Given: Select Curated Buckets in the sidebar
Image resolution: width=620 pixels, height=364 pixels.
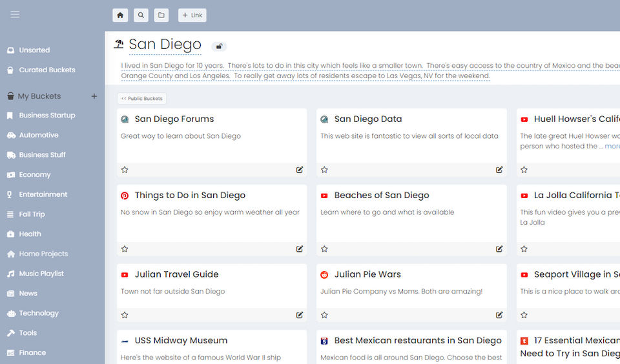Looking at the screenshot, I should pos(46,70).
